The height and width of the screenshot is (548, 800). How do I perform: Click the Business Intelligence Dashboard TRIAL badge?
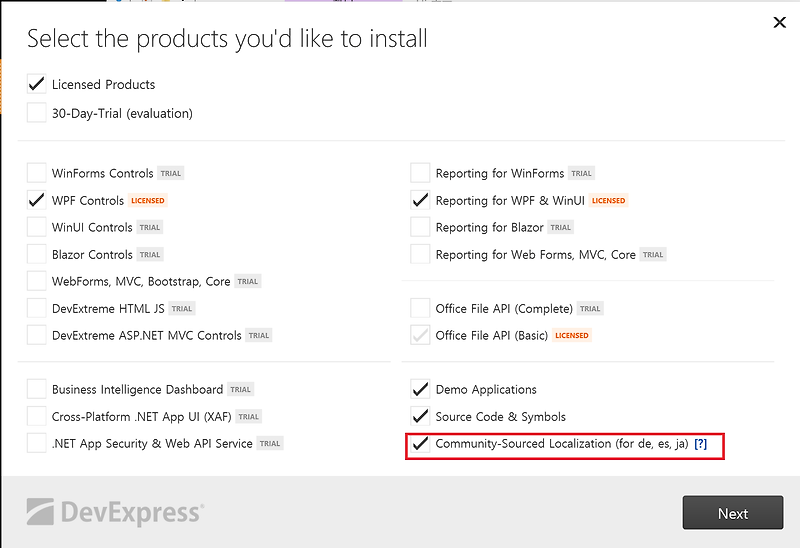(x=240, y=390)
